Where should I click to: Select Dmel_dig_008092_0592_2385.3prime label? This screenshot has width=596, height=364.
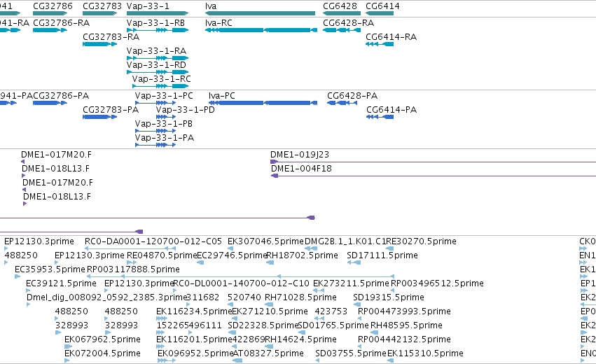pyautogui.click(x=106, y=297)
